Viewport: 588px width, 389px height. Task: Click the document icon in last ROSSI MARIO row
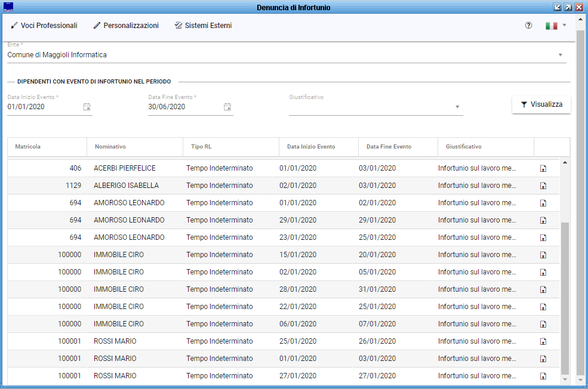[x=543, y=376]
